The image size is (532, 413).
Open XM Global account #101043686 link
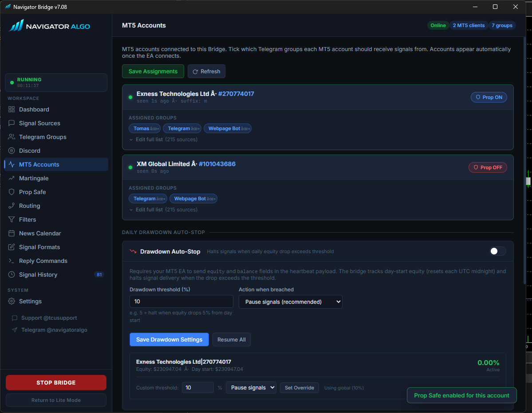(217, 164)
